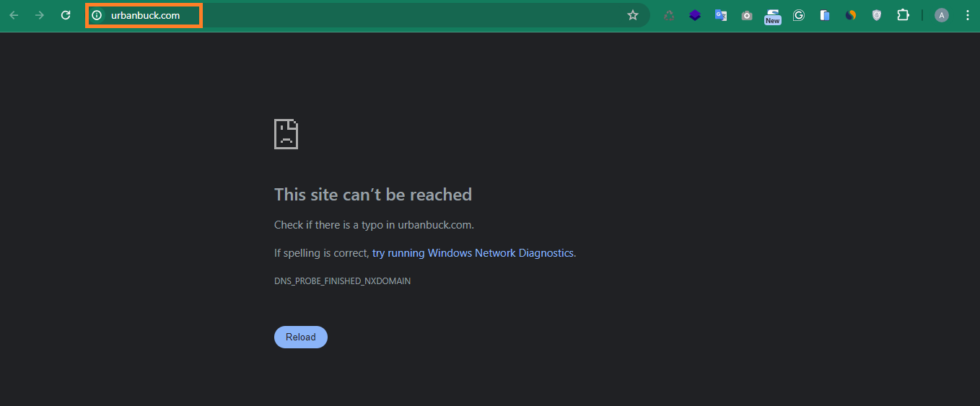This screenshot has width=980, height=406.
Task: Open the Extensions puzzle-piece menu
Action: click(x=903, y=15)
